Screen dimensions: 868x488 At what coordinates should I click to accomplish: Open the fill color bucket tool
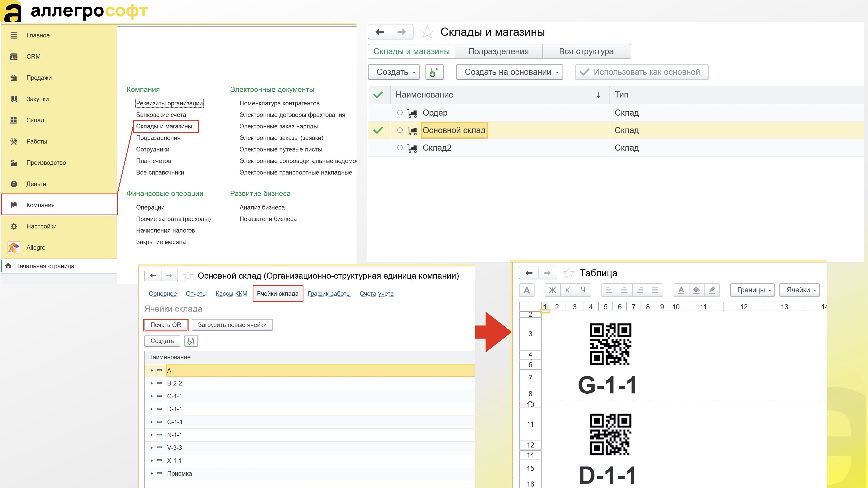[696, 290]
